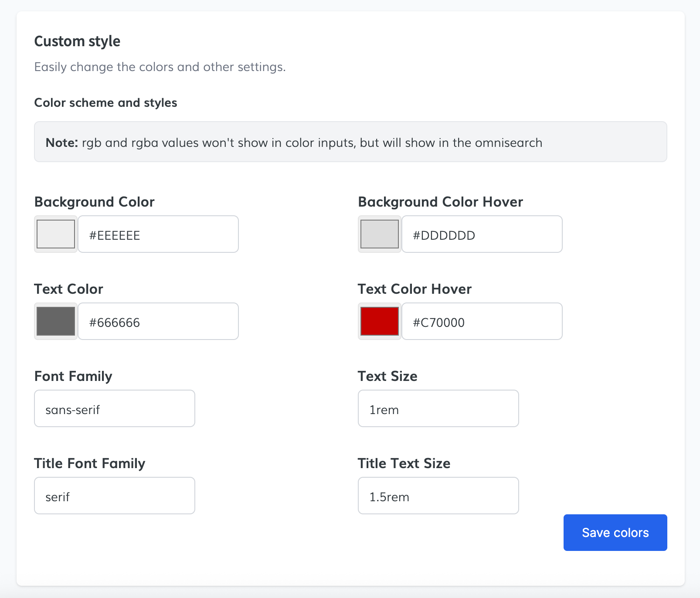
Task: Pick the red Text Color Hover swatch
Action: (379, 321)
